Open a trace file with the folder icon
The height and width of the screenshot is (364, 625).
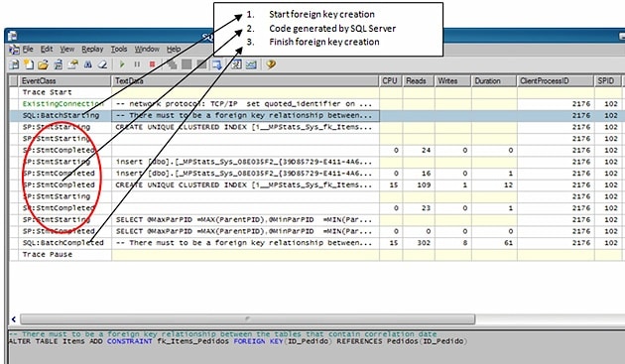(43, 64)
